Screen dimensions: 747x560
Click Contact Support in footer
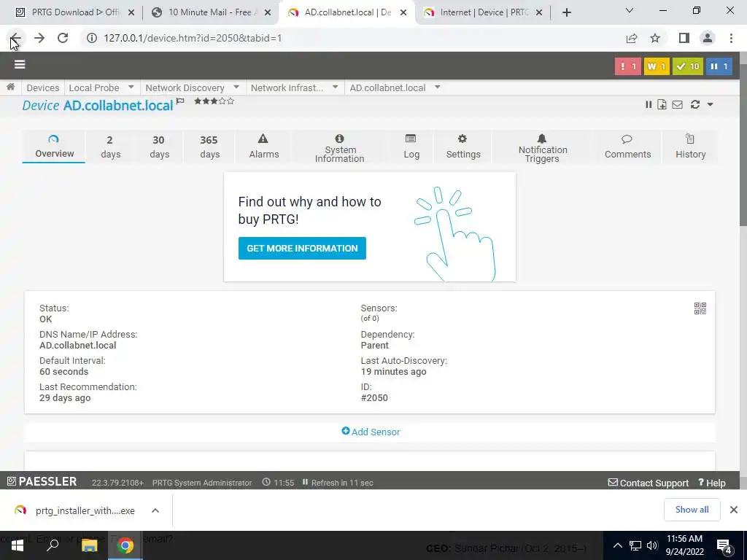pos(648,483)
